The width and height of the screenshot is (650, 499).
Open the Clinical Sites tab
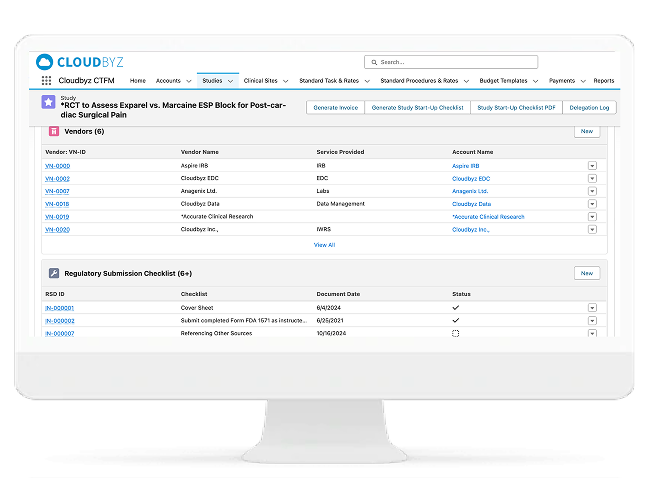click(260, 81)
